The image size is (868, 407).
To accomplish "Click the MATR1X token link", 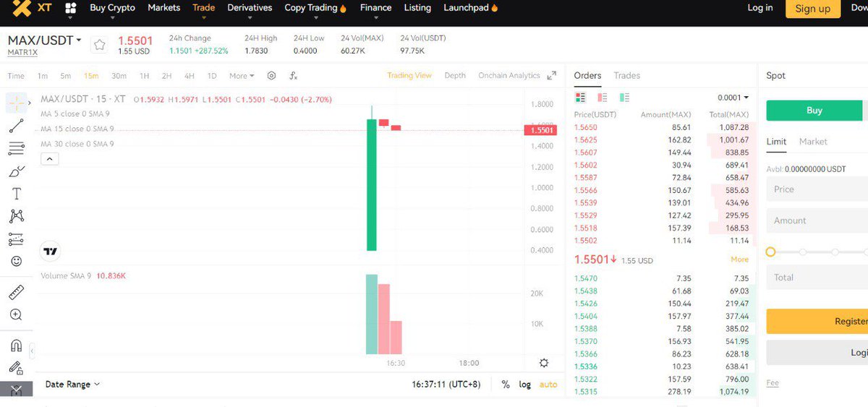I will [x=22, y=53].
